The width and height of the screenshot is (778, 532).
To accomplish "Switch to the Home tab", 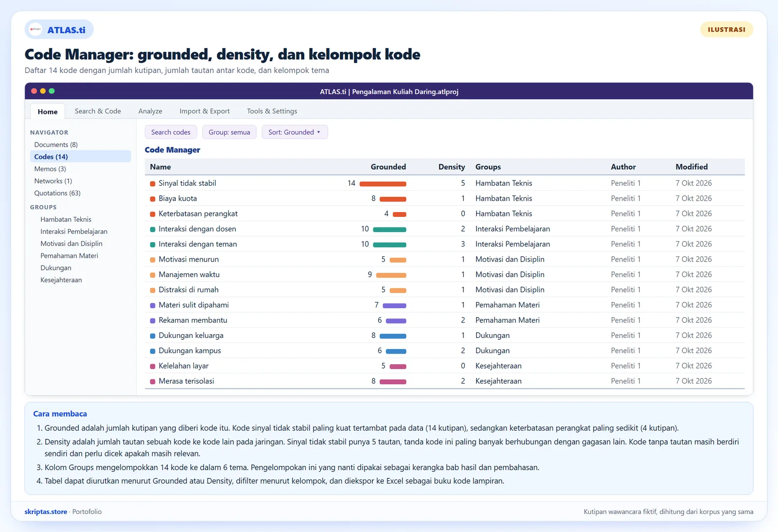I will click(x=48, y=111).
